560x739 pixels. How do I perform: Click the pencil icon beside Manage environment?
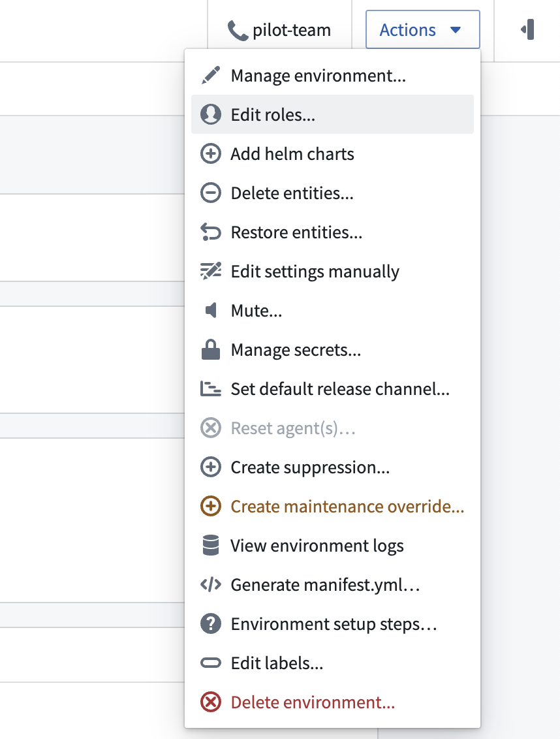coord(210,76)
